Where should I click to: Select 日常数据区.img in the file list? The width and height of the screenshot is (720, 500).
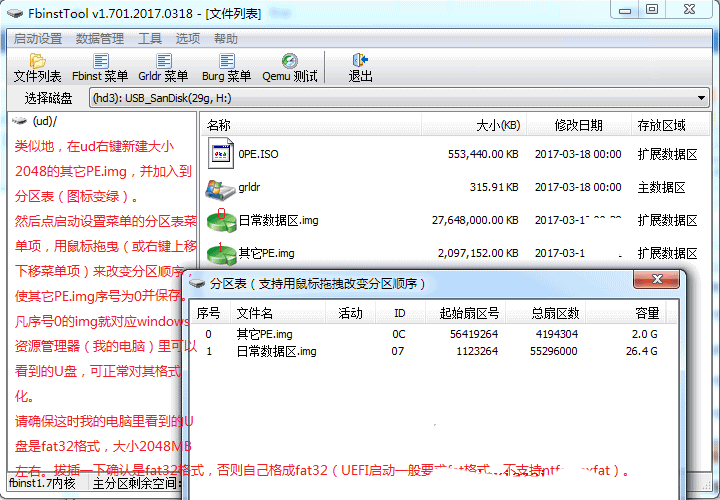tap(278, 220)
